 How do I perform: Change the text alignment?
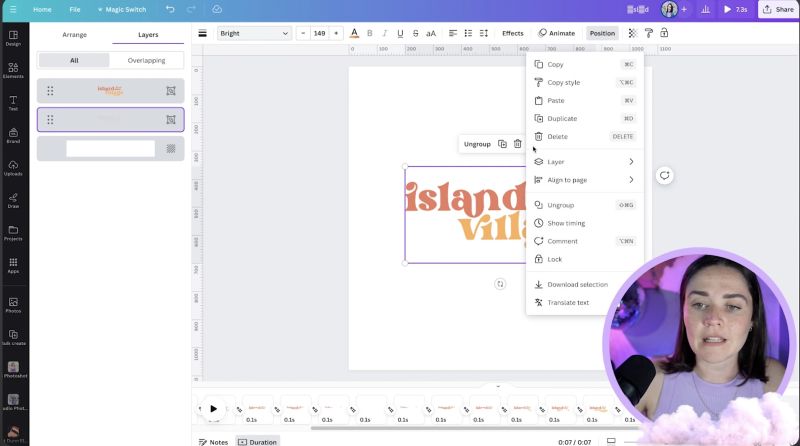point(453,33)
